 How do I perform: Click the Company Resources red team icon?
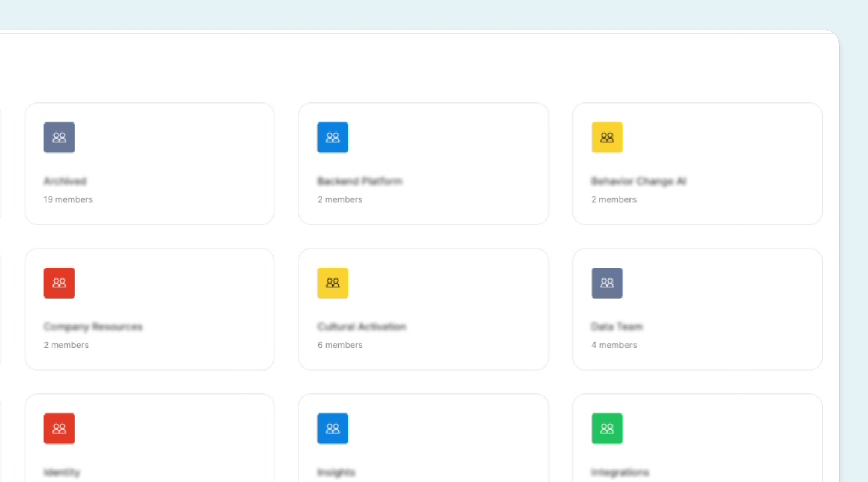coord(58,283)
